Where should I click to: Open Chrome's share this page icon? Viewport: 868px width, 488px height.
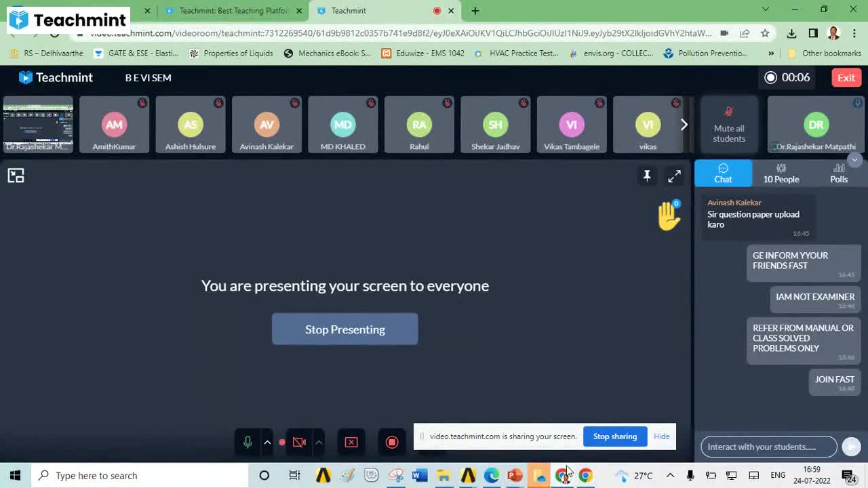click(745, 33)
